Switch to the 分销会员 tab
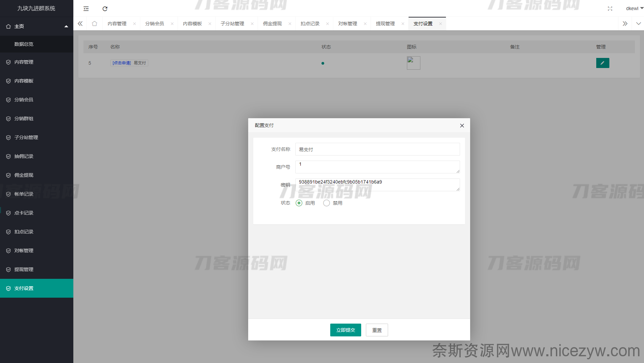Screen dimensions: 644x363 (x=155, y=24)
